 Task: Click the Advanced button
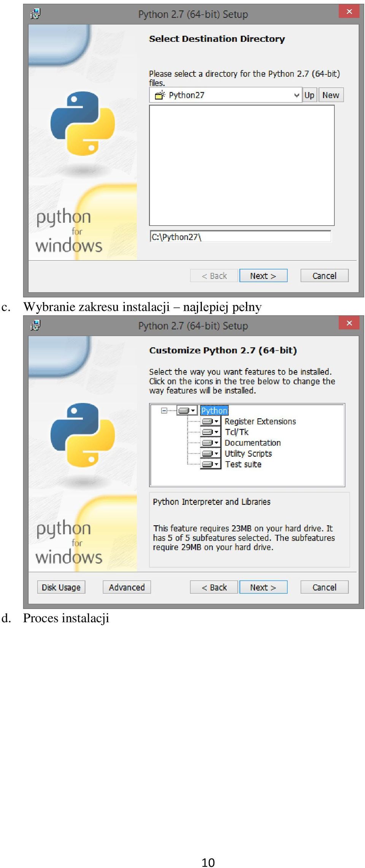[x=127, y=587]
